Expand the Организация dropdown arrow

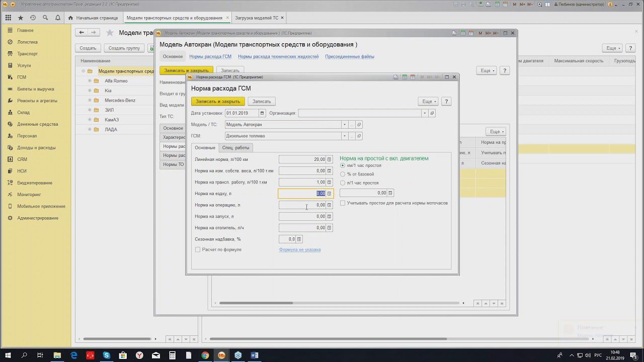(x=425, y=113)
